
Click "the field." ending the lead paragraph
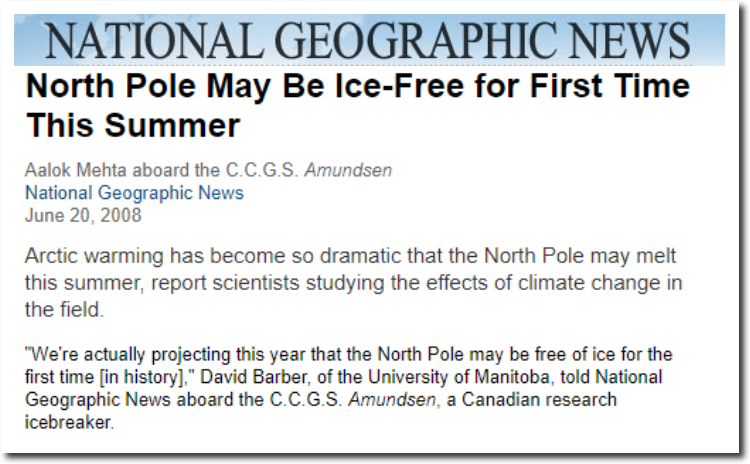(64, 309)
